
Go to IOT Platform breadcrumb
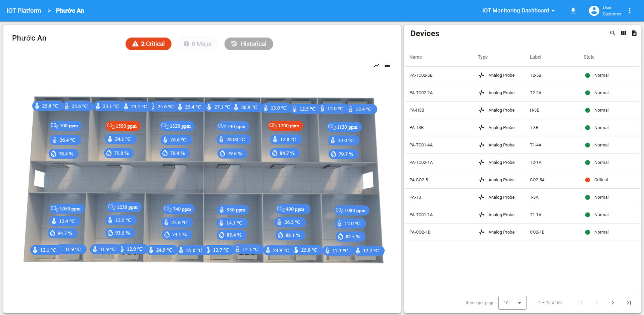(24, 11)
